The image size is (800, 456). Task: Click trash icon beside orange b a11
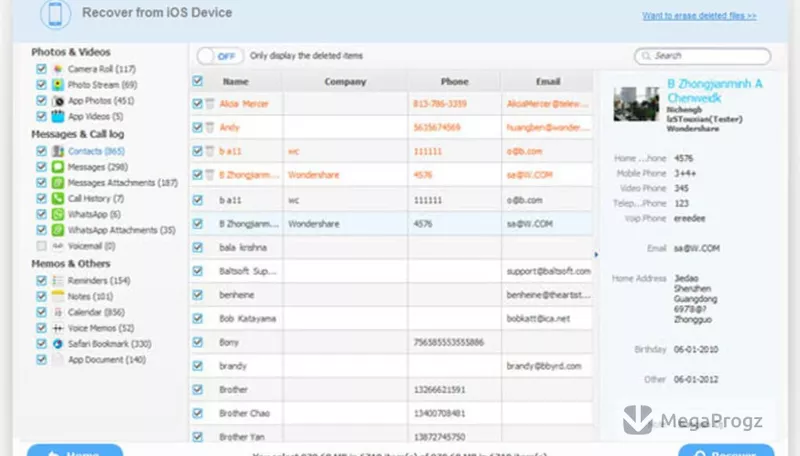coord(210,151)
